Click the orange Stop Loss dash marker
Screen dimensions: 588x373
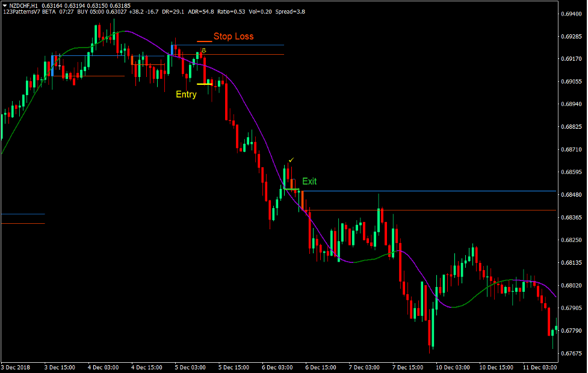point(205,41)
